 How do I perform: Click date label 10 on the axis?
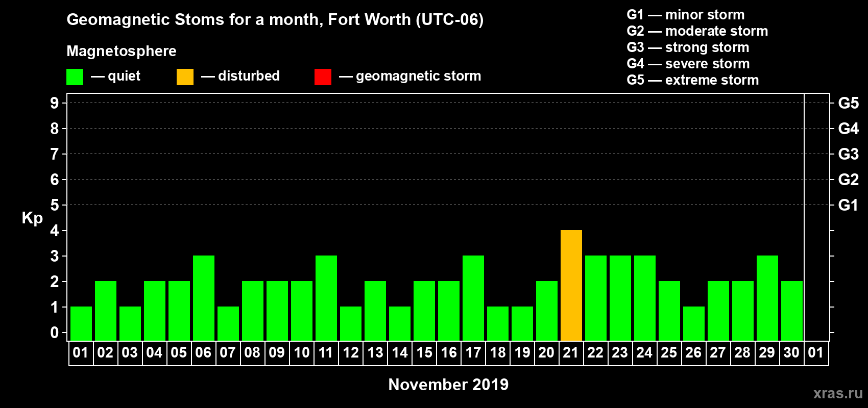click(301, 353)
